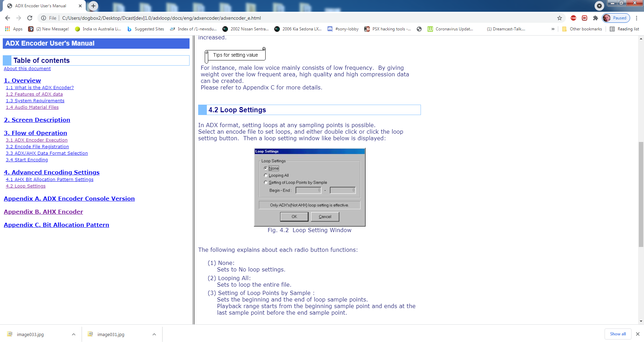The height and width of the screenshot is (344, 644).
Task: Open the Apps grid shortcut
Action: pos(13,29)
